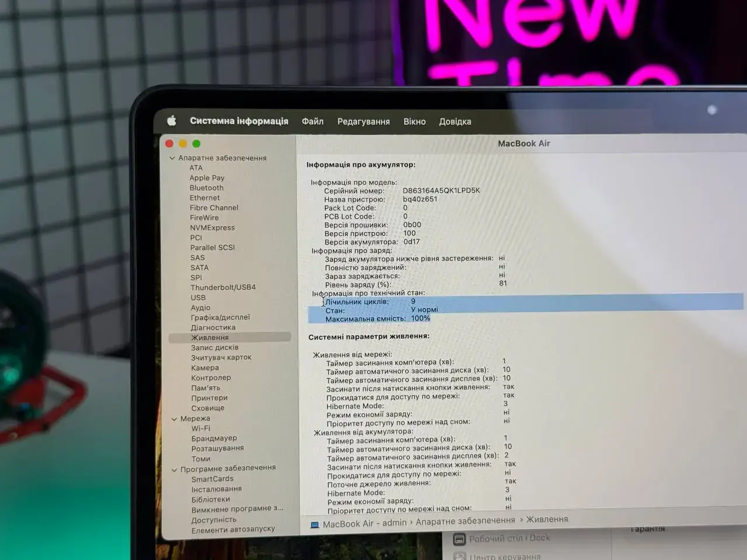
Task: Click the Рівень заряду (%) value 81
Action: [503, 283]
